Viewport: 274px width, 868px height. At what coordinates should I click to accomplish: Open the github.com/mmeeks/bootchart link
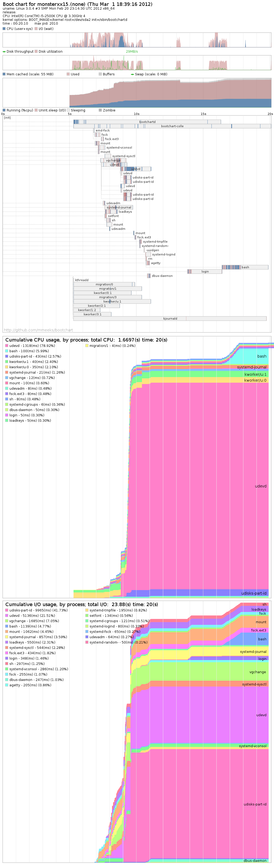coord(38,330)
